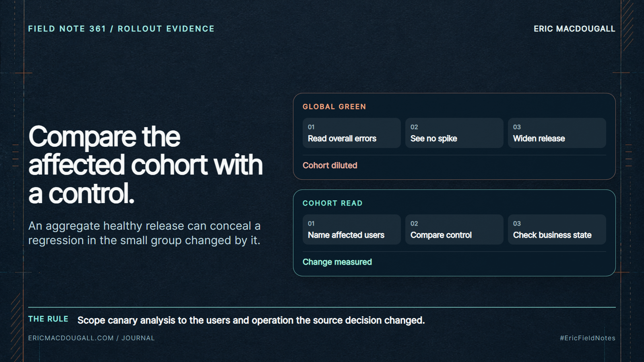644x362 pixels.
Task: Click the 'Change measured' outcome label
Action: pyautogui.click(x=337, y=262)
